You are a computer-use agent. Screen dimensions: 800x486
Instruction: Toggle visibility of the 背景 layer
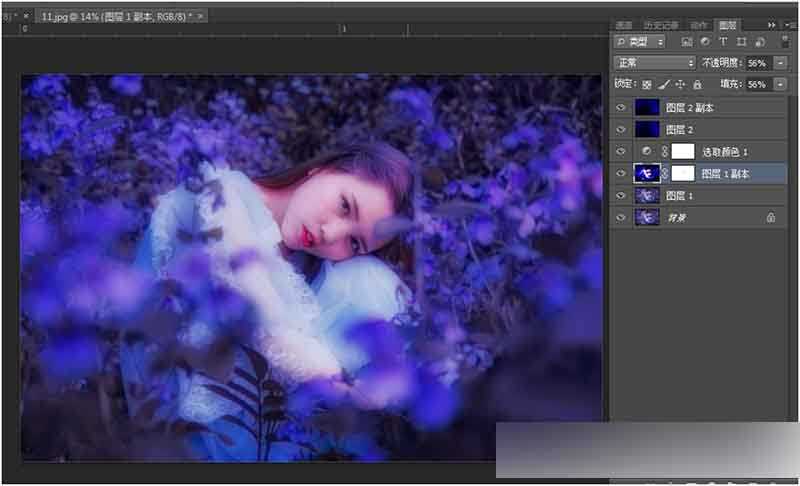(621, 217)
